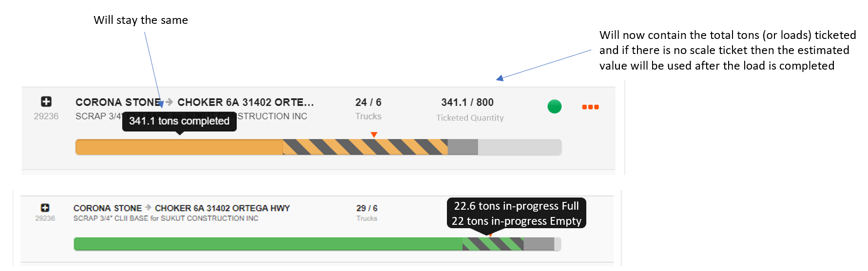Screen dimensions: 868x271
Task: Open CHOKER 6A 31402 ORTEGA HWY destination
Action: (x=222, y=208)
